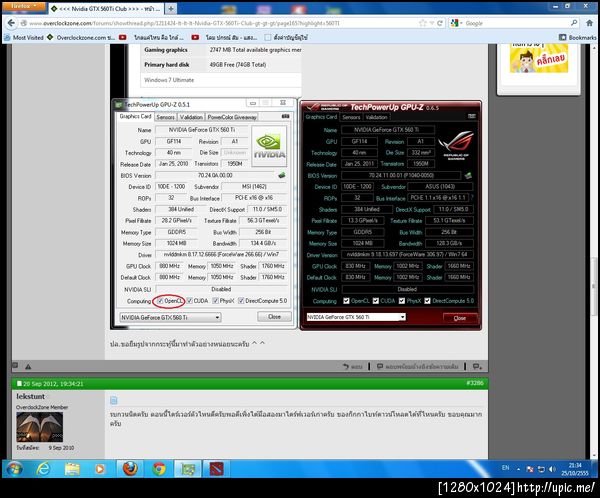Image resolution: width=600 pixels, height=498 pixels.
Task: Click camera screenshot icon in ROG GPU-Z
Action: click(x=472, y=116)
